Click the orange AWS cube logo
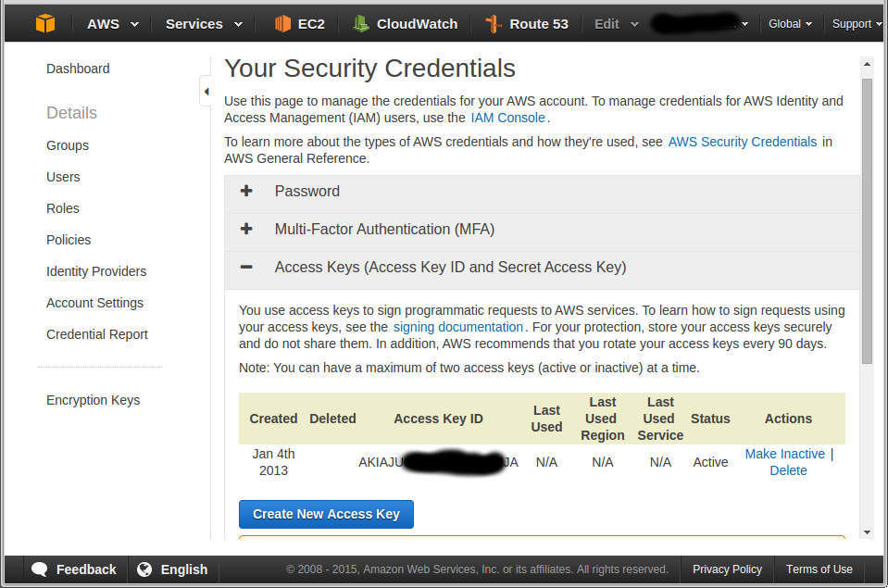This screenshot has width=888, height=588. [x=44, y=23]
